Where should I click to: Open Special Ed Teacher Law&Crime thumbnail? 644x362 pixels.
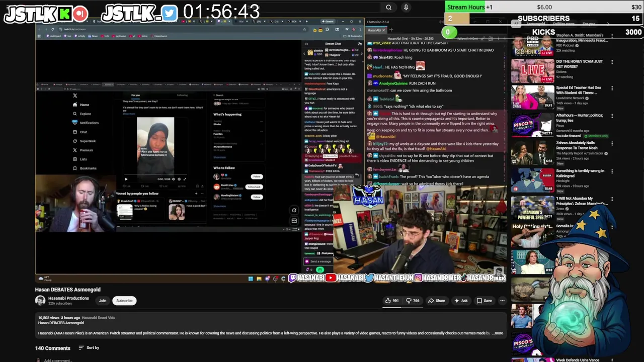(532, 97)
